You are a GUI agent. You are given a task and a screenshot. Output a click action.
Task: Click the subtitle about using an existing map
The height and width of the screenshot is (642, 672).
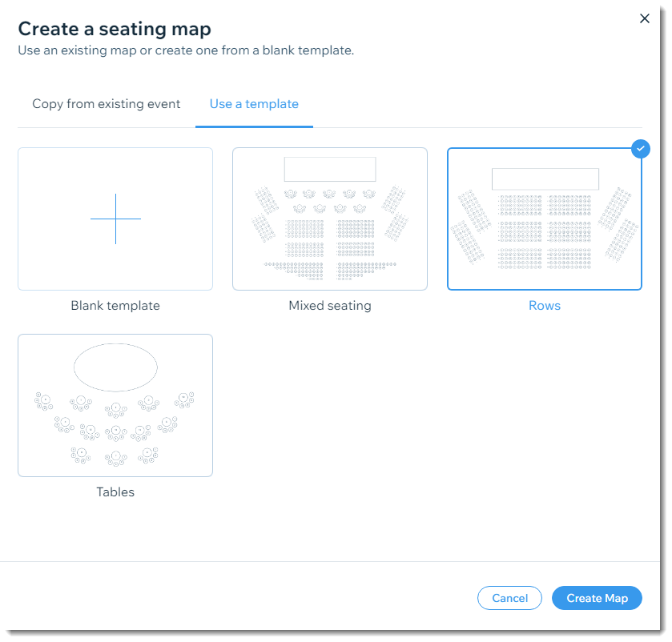[x=186, y=50]
